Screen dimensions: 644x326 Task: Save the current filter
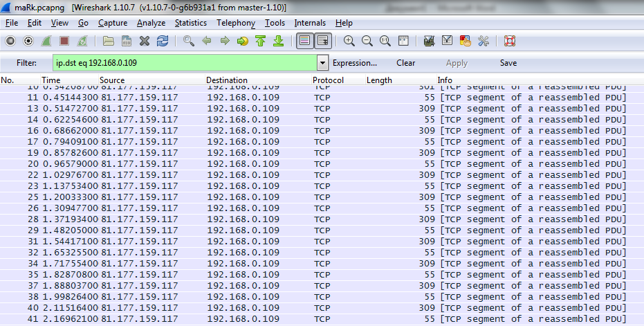[508, 63]
